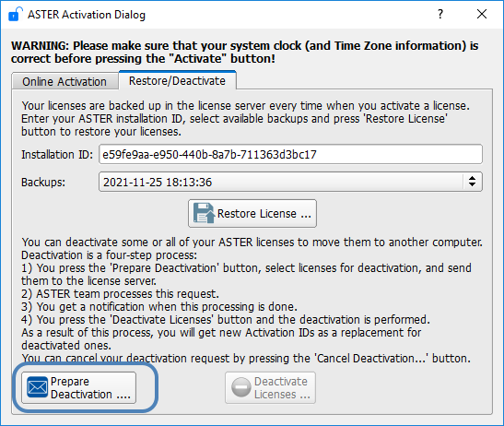Image resolution: width=504 pixels, height=426 pixels.
Task: Click the Prepare Deactivation button label
Action: coord(90,387)
